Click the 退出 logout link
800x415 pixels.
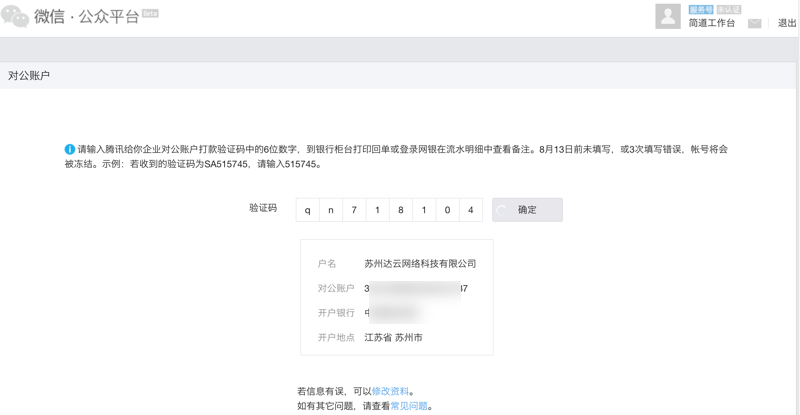tap(787, 23)
